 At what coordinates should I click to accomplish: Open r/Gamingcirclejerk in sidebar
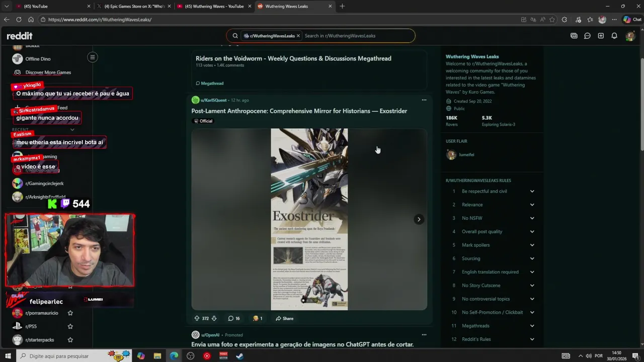pyautogui.click(x=44, y=184)
